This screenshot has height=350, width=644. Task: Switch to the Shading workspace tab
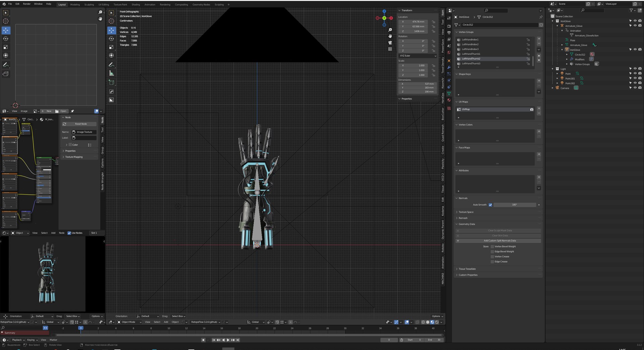(136, 5)
